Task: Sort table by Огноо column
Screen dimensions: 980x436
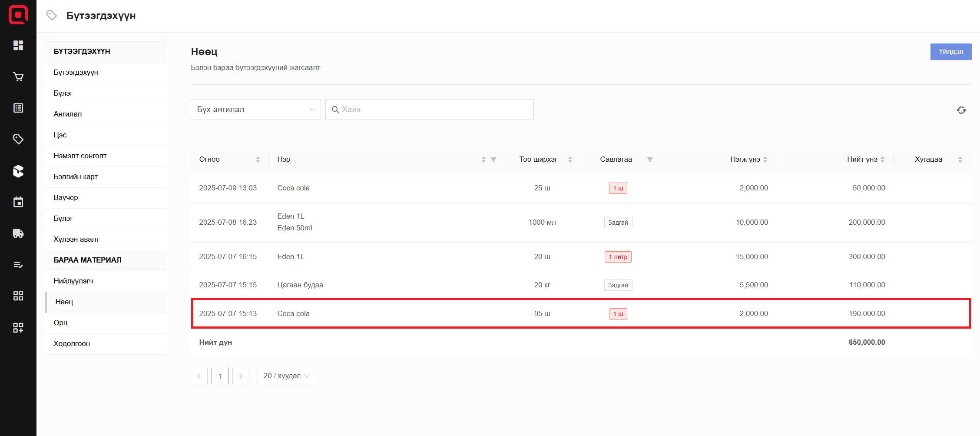Action: pyautogui.click(x=258, y=160)
